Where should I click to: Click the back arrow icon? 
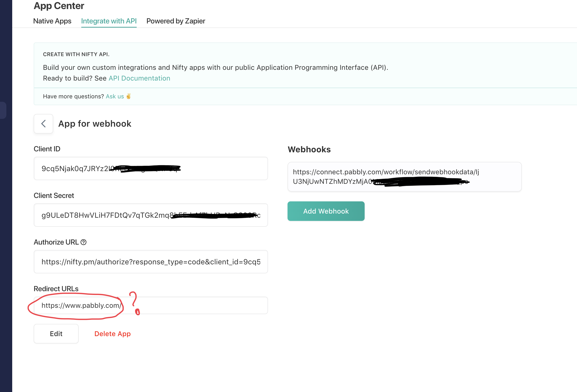(43, 123)
